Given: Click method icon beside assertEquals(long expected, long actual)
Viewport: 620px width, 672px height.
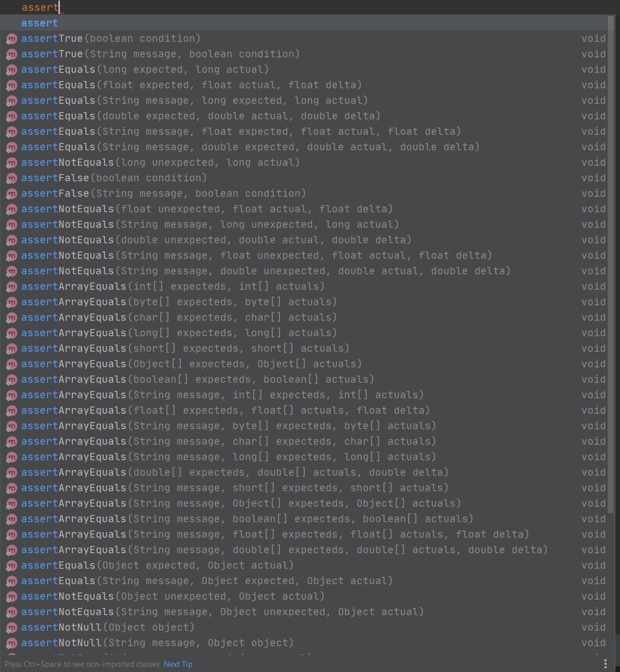Looking at the screenshot, I should tap(11, 70).
